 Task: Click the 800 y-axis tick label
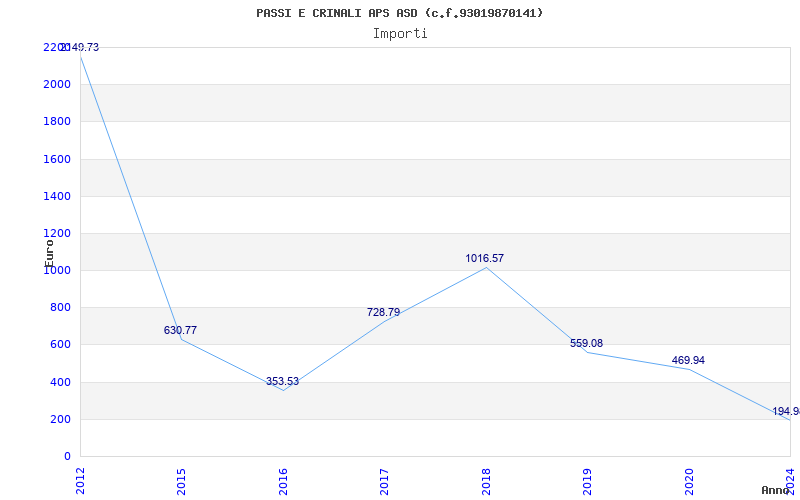[x=60, y=308]
